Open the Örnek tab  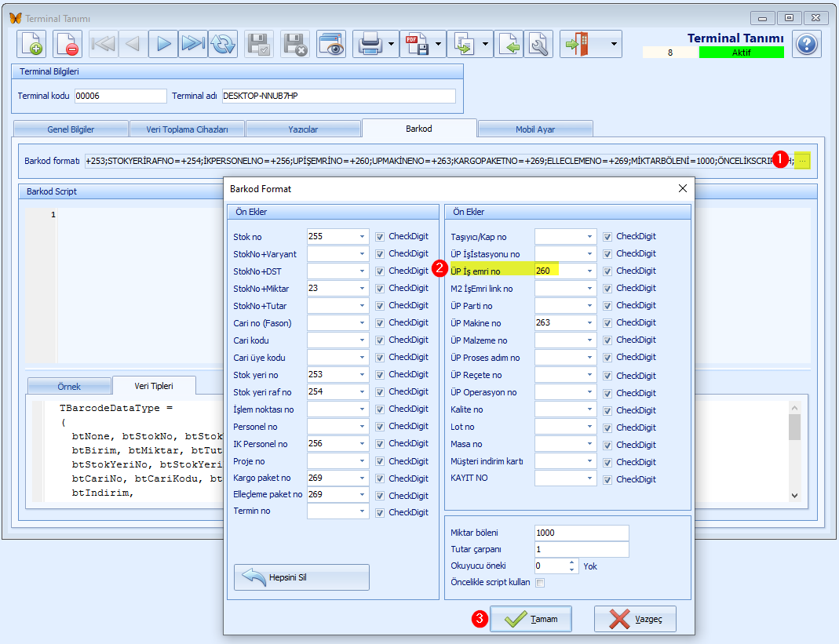68,387
